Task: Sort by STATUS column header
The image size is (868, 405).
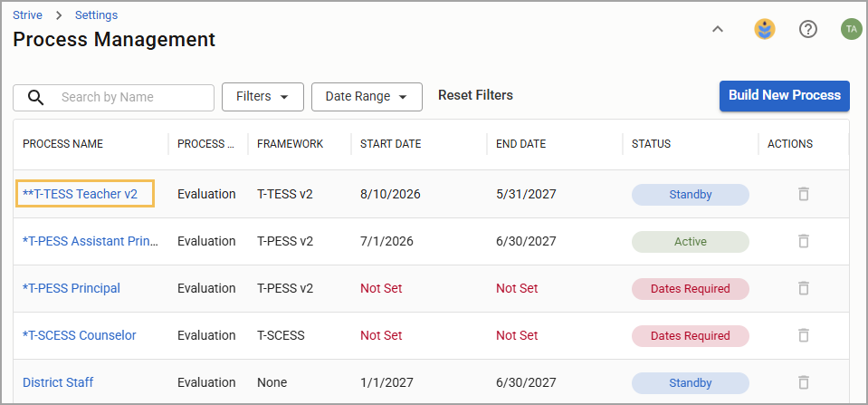Action: (651, 144)
